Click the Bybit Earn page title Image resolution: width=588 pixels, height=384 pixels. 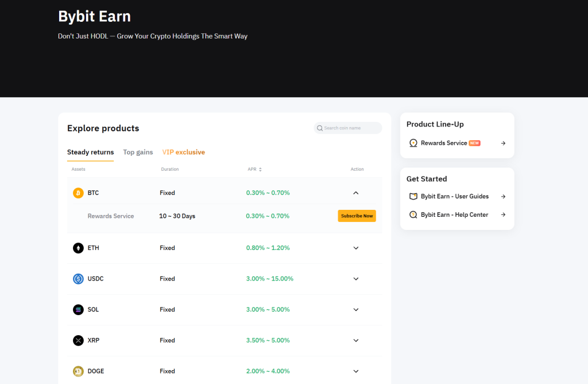[x=95, y=17]
